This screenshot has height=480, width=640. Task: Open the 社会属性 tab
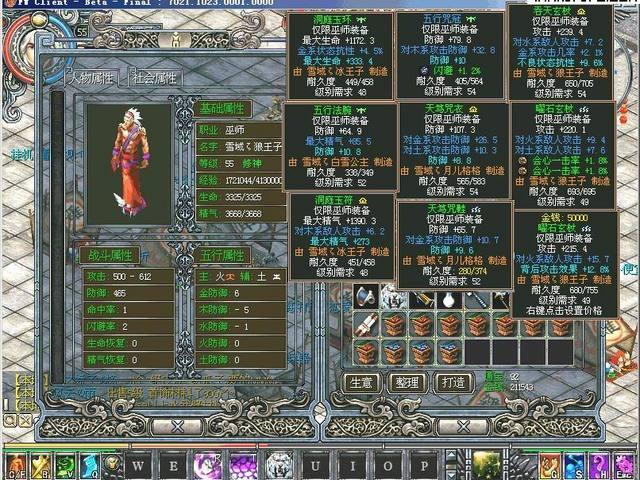152,78
